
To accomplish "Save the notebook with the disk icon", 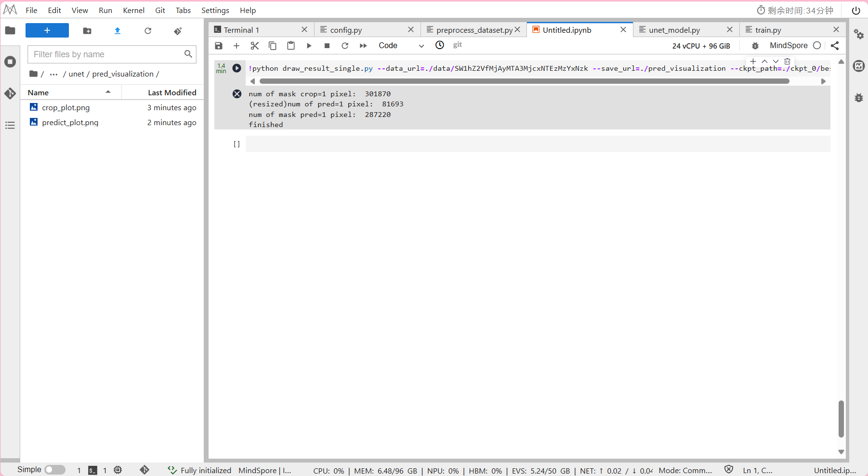I will click(219, 46).
